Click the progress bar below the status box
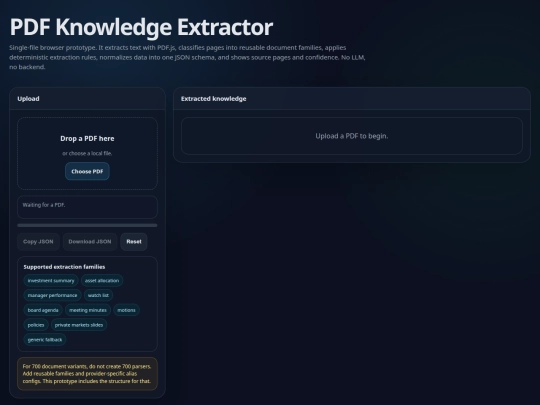 point(87,225)
